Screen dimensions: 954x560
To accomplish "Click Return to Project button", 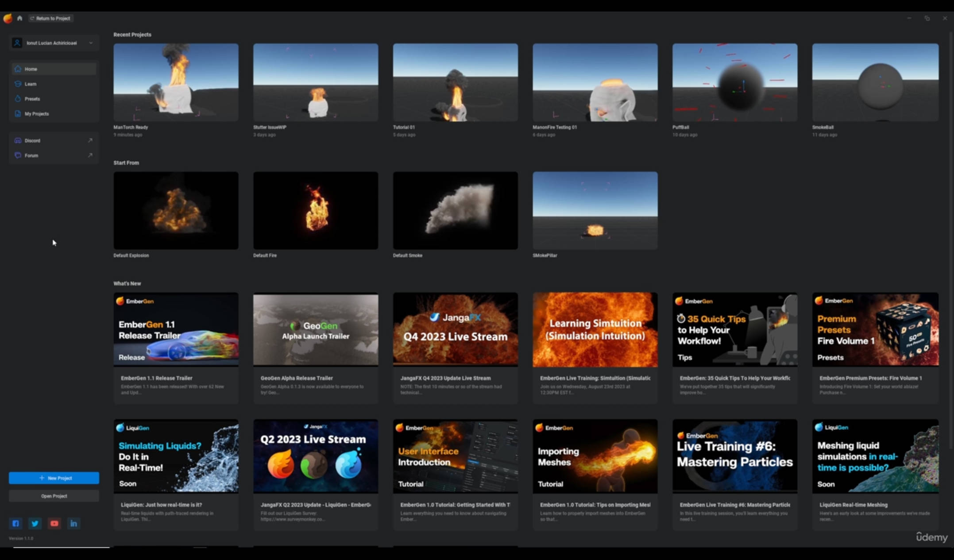I will 50,18.
